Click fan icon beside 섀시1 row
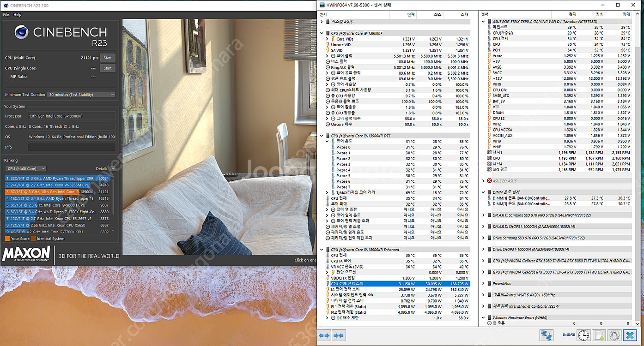This screenshot has height=346, width=644. [x=489, y=152]
